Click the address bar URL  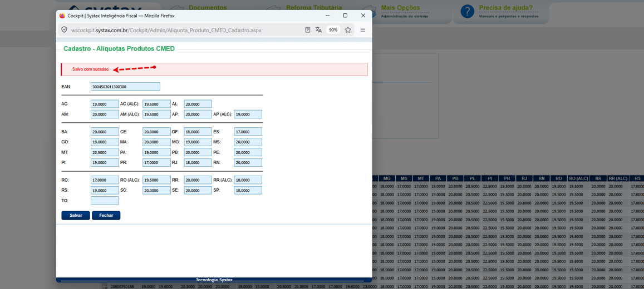(166, 30)
